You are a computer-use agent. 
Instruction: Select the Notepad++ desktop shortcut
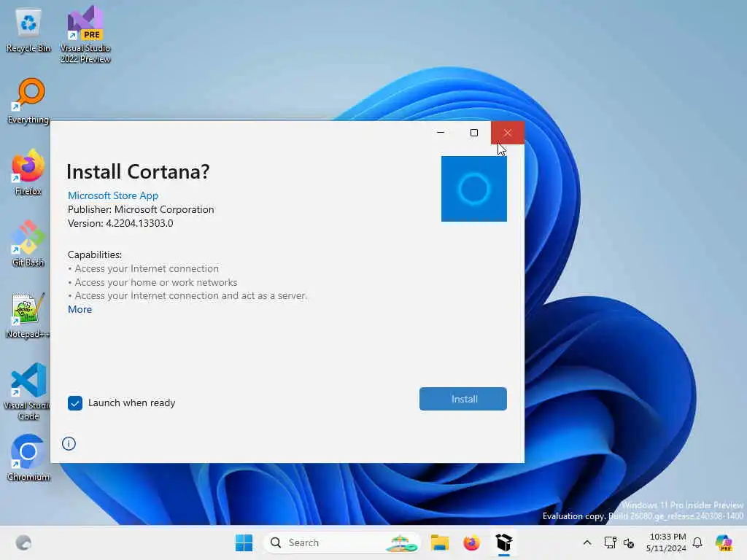click(x=28, y=315)
